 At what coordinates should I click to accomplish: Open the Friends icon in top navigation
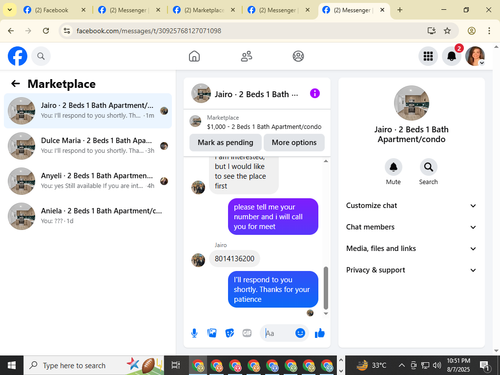(246, 56)
